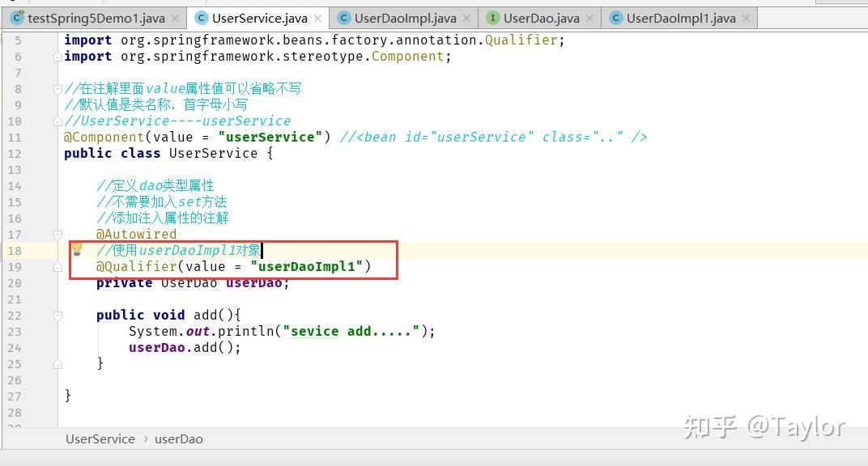Image resolution: width=868 pixels, height=466 pixels.
Task: Click line number 11 in the gutter
Action: 15,138
